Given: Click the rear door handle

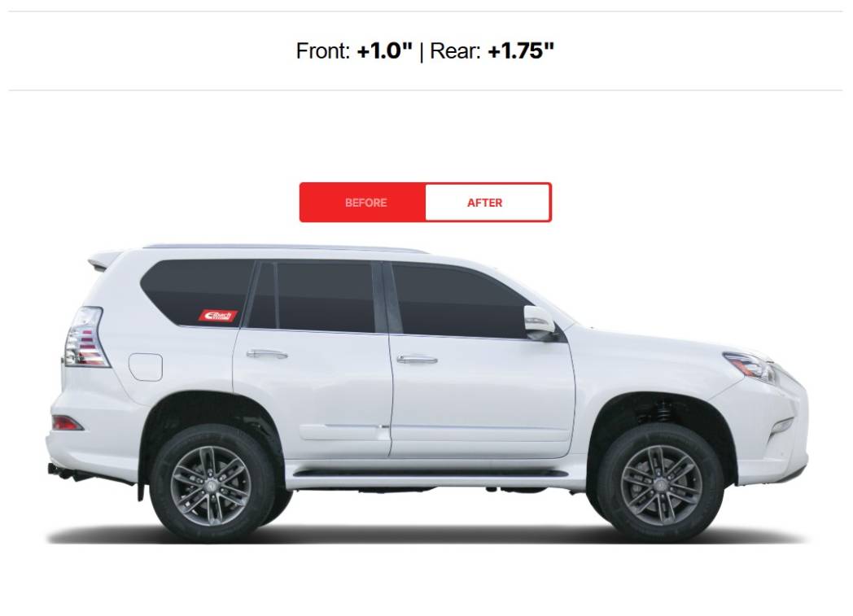Looking at the screenshot, I should (267, 355).
